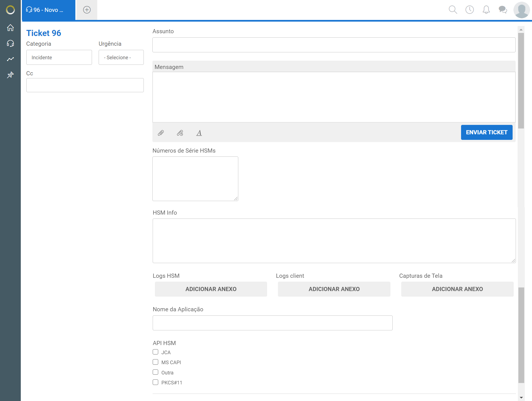Click the Ticket 96 heading
Screen dimensions: 532x401
[44, 33]
